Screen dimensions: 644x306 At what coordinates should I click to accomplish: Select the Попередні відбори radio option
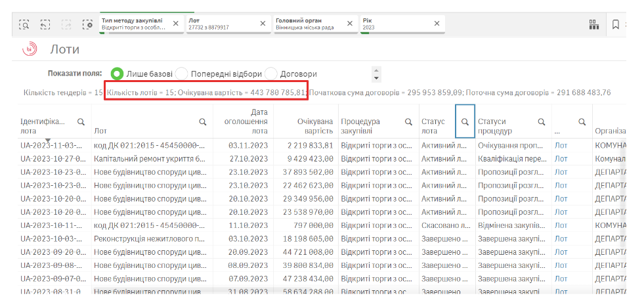click(182, 74)
